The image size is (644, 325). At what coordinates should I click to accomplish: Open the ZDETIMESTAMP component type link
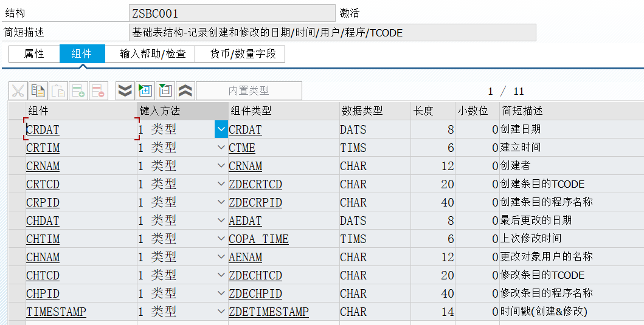(269, 312)
